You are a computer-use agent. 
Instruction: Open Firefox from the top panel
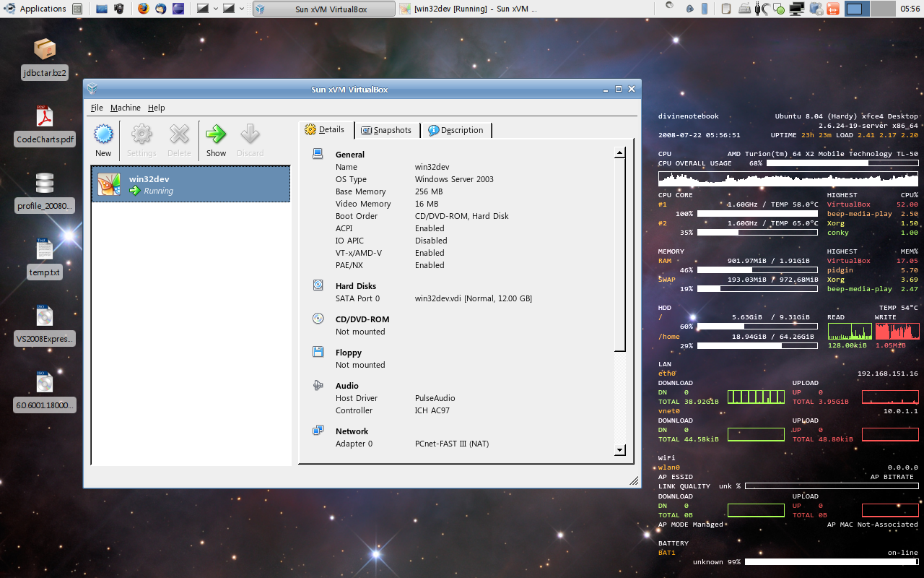click(x=143, y=9)
